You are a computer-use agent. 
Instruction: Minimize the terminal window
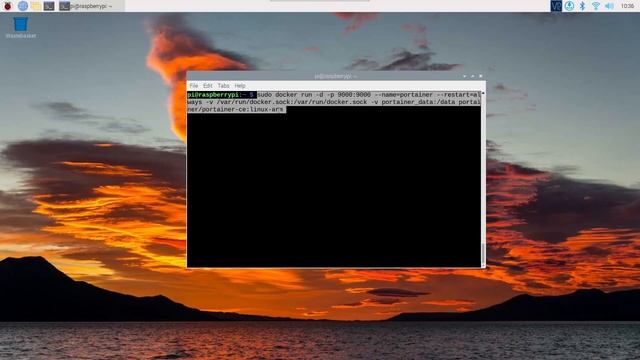click(464, 76)
